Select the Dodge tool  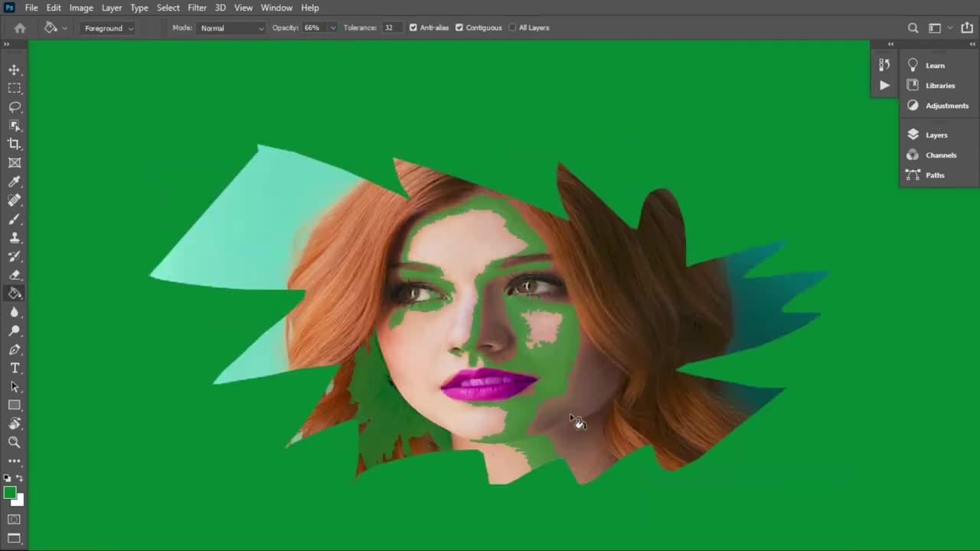click(x=15, y=331)
